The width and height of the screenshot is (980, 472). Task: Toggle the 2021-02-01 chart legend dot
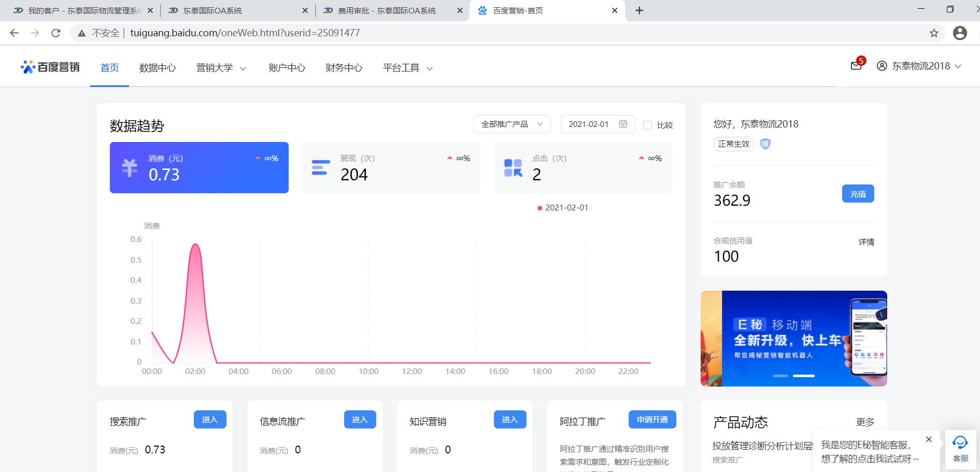[x=540, y=208]
